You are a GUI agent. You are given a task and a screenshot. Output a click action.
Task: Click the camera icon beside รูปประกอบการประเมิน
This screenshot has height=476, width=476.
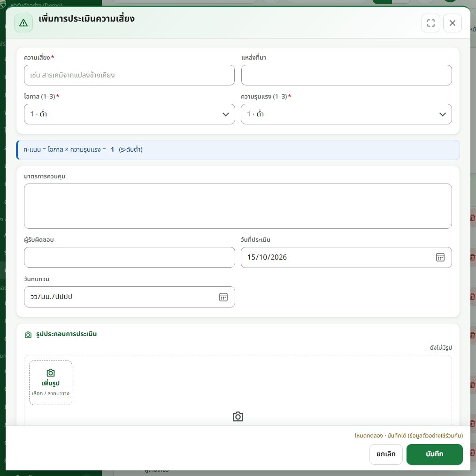(x=28, y=335)
